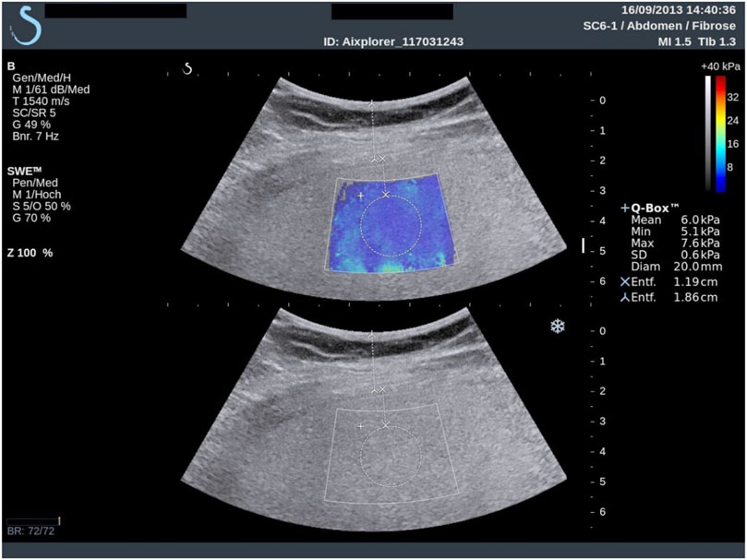
Task: Click the BR 72/72 cine progress bar
Action: point(33,521)
